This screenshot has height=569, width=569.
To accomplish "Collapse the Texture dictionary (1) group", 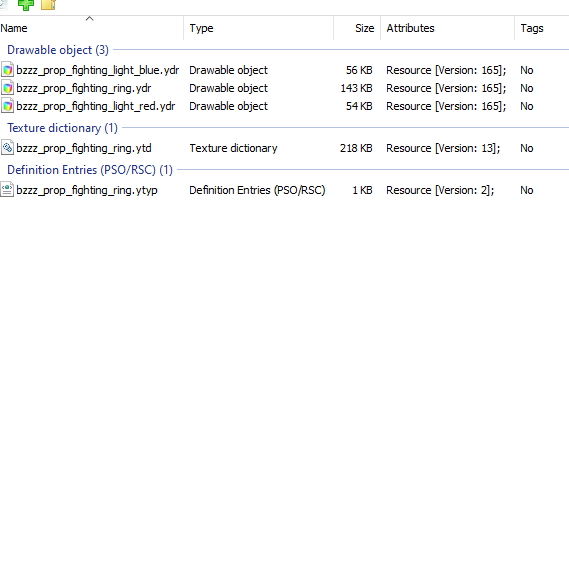I will [x=62, y=128].
